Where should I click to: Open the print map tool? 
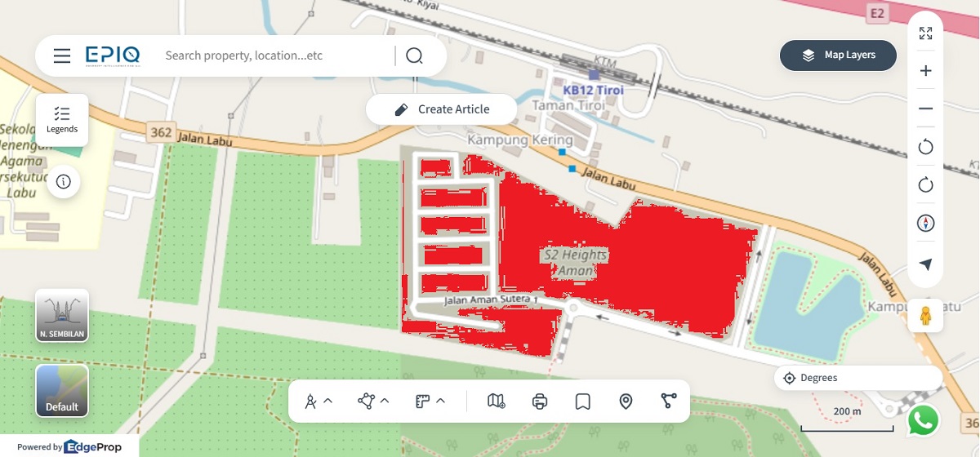pos(539,401)
